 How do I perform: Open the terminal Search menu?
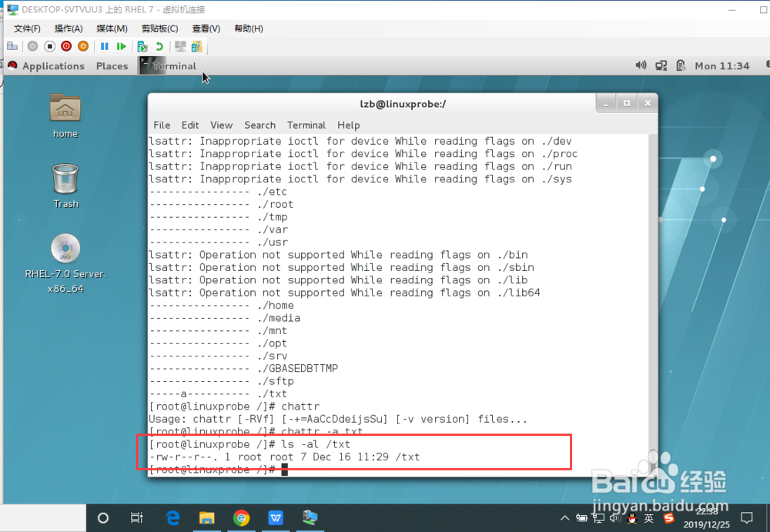point(259,125)
